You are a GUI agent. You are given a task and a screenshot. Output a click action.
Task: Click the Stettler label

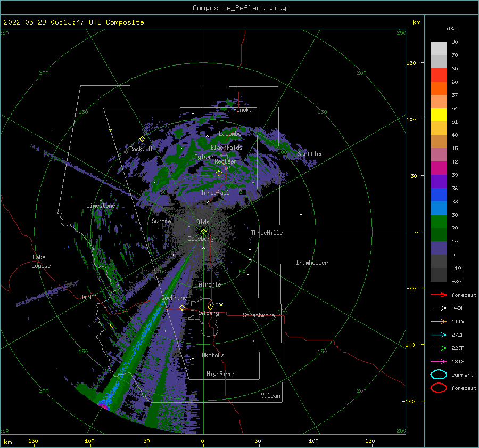coord(310,154)
